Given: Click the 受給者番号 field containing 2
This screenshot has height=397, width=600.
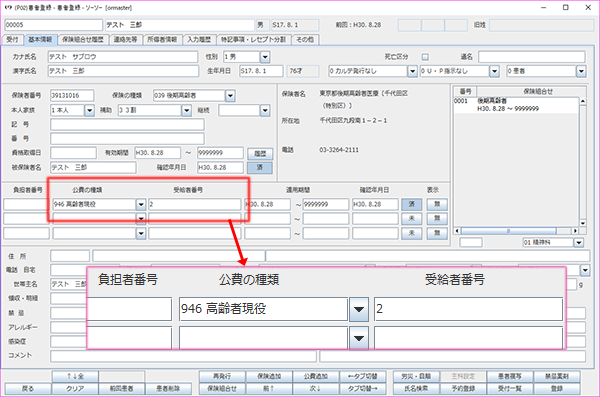Looking at the screenshot, I should [x=195, y=204].
